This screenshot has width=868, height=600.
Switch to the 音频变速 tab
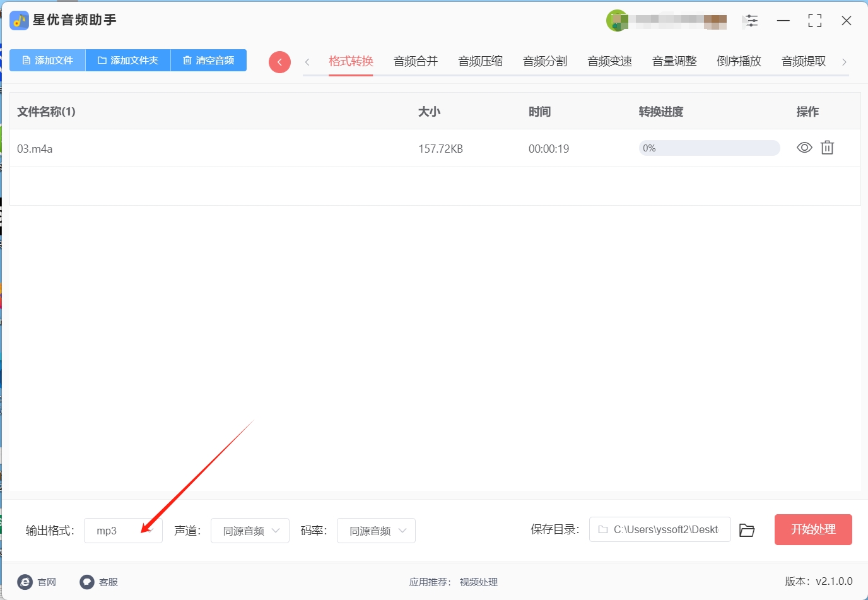[x=609, y=61]
